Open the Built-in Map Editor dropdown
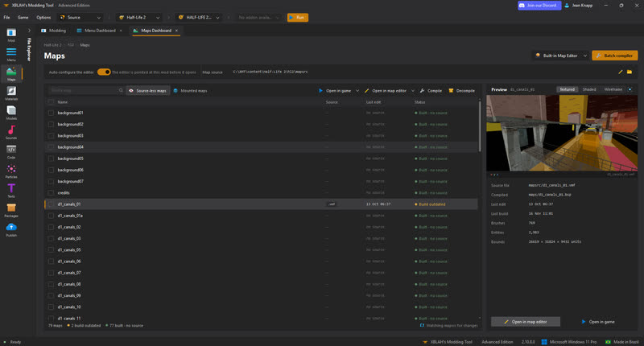Image resolution: width=644 pixels, height=346 pixels. tap(561, 56)
